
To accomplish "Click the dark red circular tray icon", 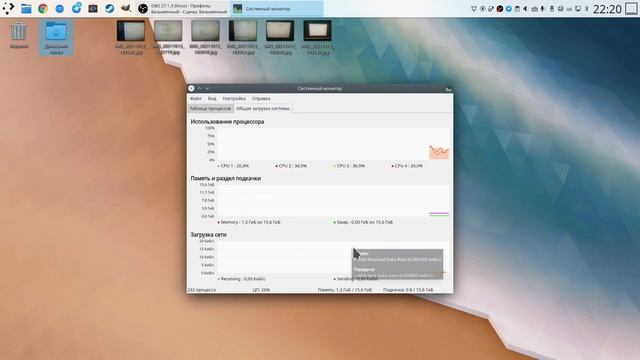I will click(500, 9).
